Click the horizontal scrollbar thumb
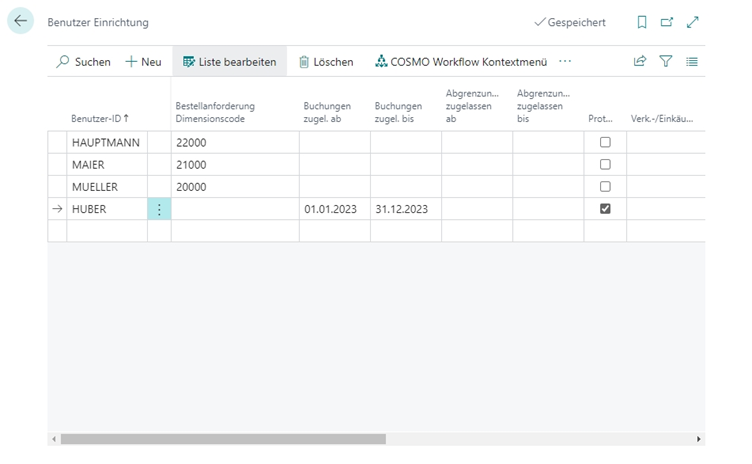The image size is (752, 464). point(222,439)
